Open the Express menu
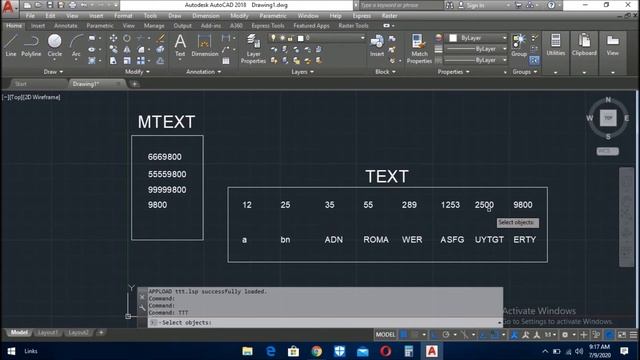The width and height of the screenshot is (640, 360). pyautogui.click(x=362, y=16)
